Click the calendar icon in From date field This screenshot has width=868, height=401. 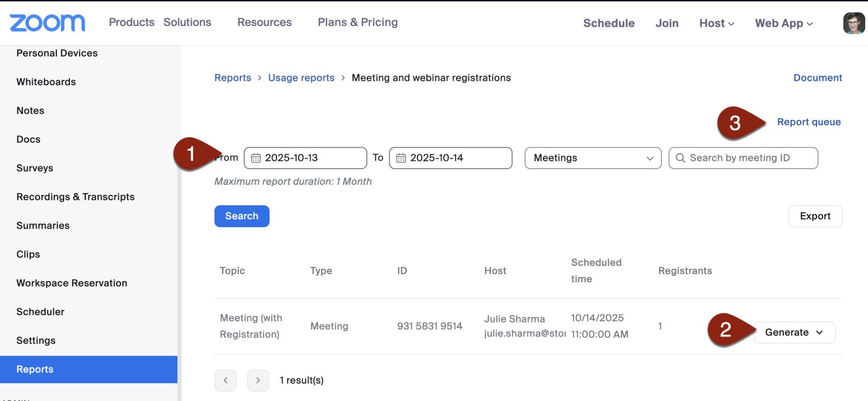tap(256, 158)
